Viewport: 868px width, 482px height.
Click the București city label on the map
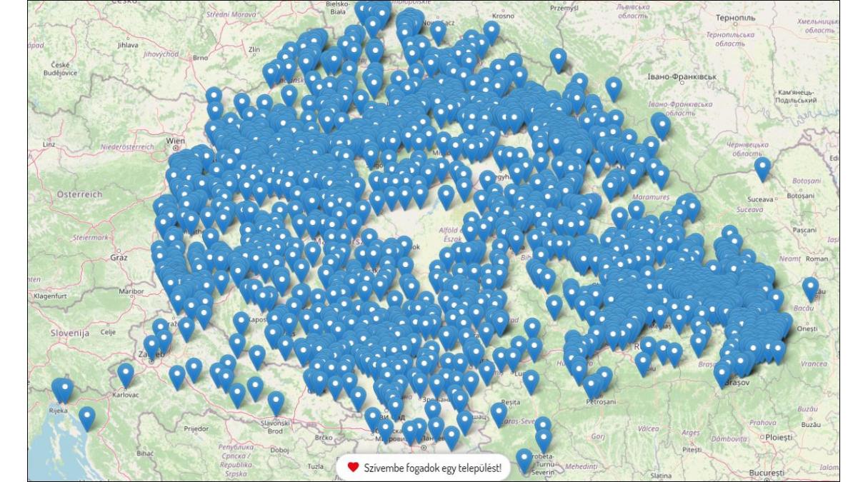click(x=767, y=473)
